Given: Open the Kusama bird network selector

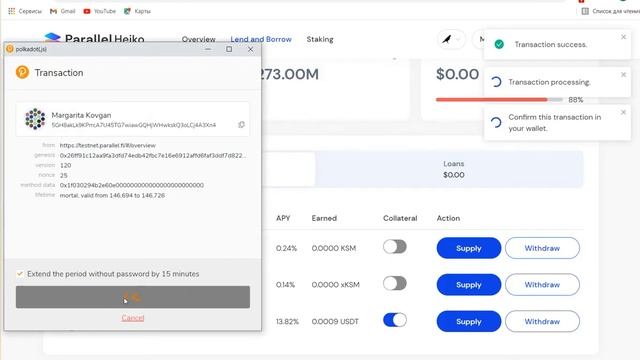Looking at the screenshot, I should [451, 39].
